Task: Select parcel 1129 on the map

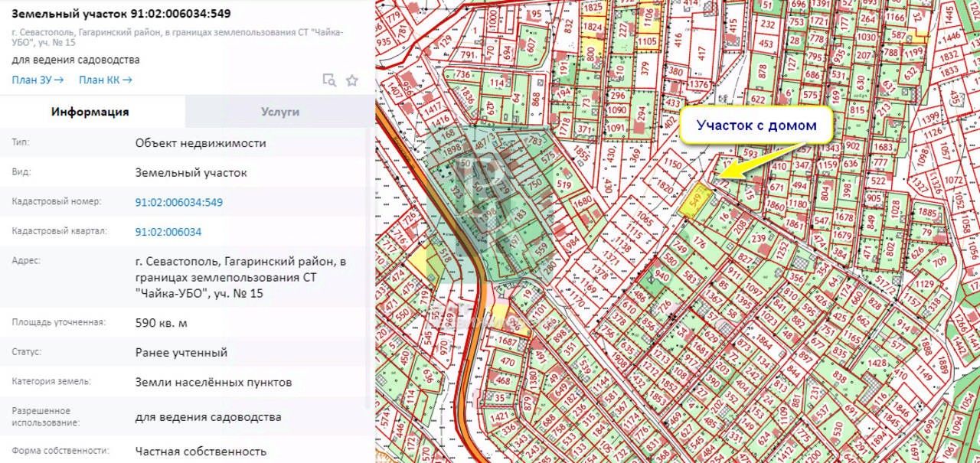Action: tap(925, 285)
